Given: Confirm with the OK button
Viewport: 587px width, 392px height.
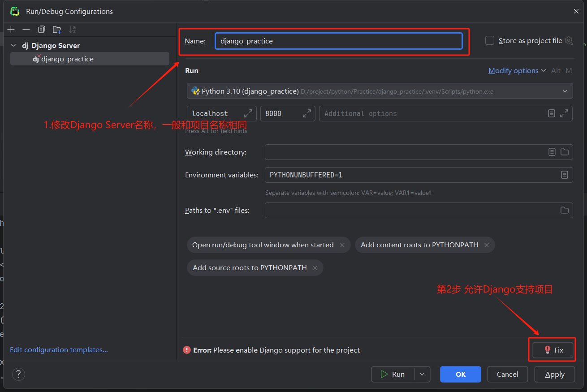Looking at the screenshot, I should [x=461, y=375].
